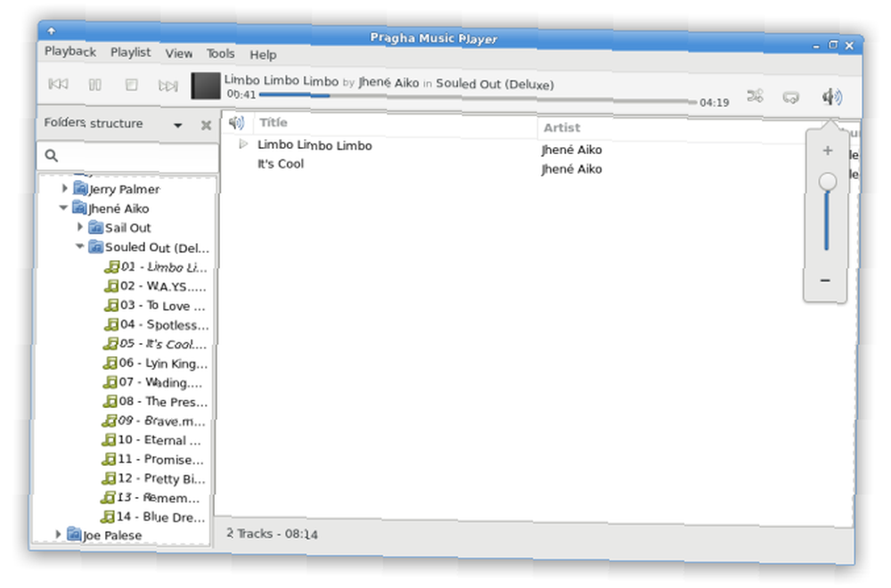Click the volume slider knob
Image resolution: width=891 pixels, height=588 pixels.
tap(828, 182)
